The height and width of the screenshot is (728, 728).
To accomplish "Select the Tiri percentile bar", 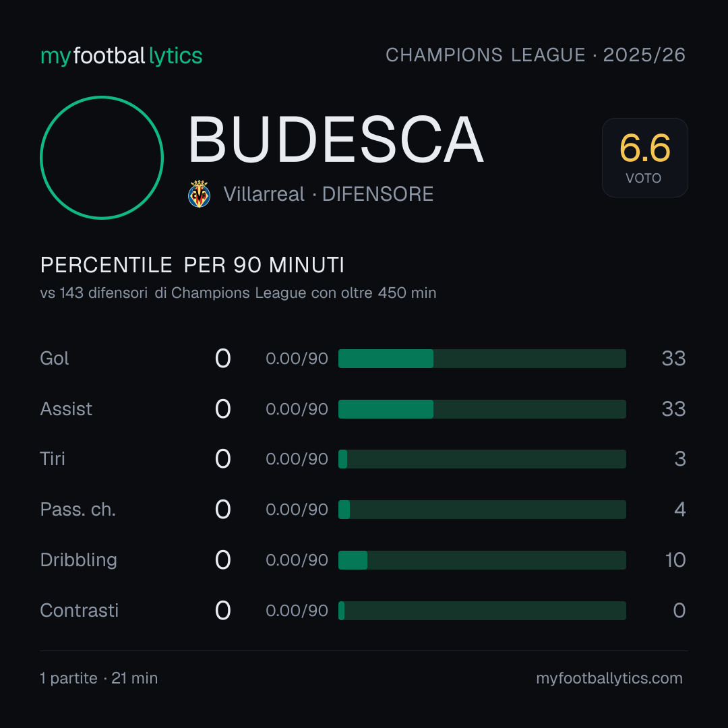I will 482,459.
